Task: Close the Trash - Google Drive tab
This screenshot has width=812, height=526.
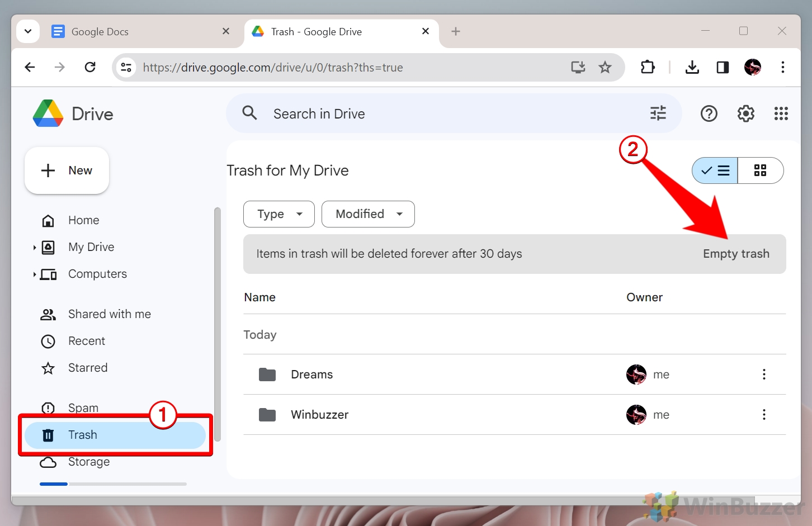Action: pos(426,31)
